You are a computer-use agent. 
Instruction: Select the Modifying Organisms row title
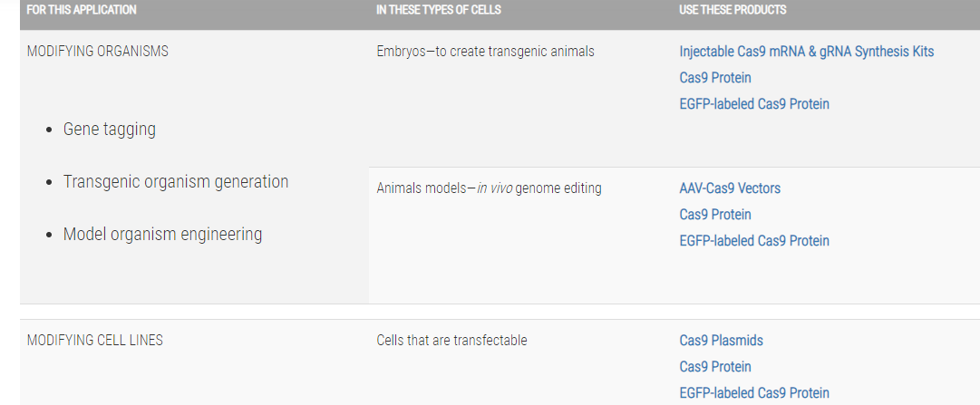pos(98,52)
